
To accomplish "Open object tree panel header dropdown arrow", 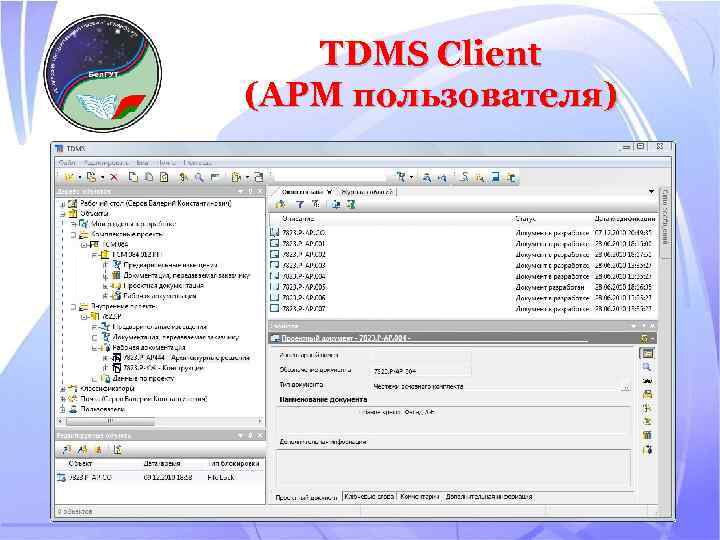I will tap(240, 191).
